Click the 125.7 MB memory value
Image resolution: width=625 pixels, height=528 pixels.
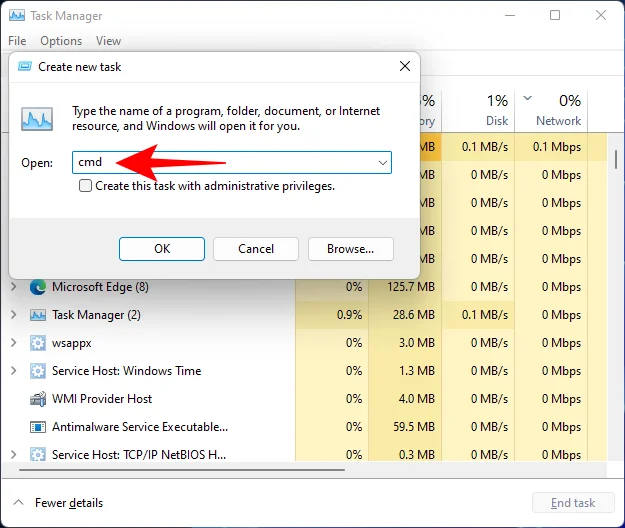(x=411, y=287)
